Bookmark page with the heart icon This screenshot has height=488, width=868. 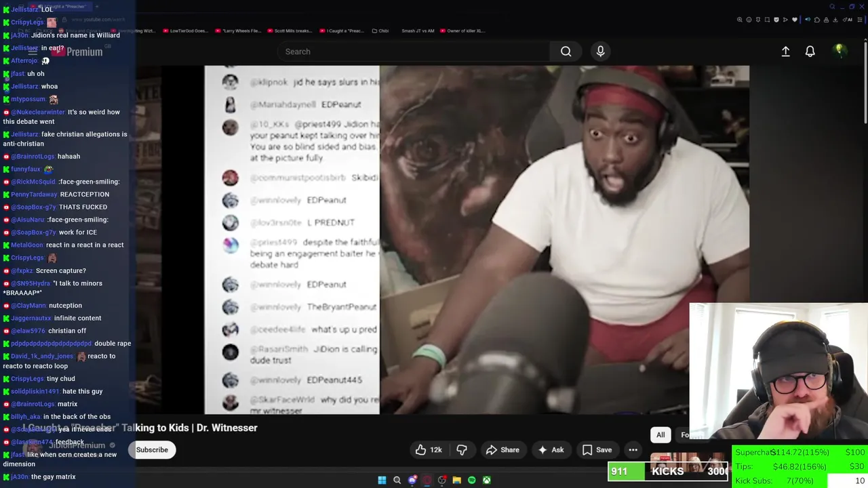(795, 20)
